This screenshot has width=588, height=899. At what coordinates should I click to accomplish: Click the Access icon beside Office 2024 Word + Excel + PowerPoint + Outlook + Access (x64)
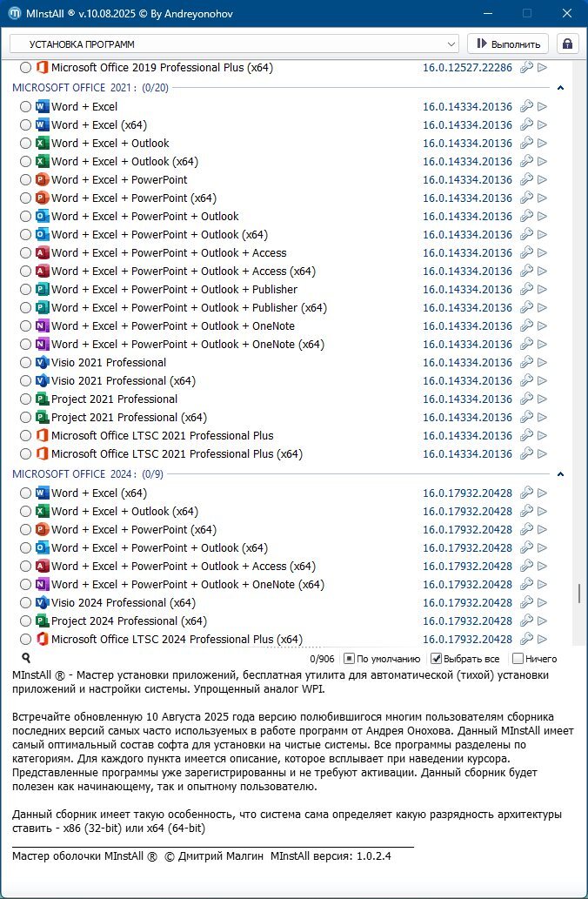[42, 566]
